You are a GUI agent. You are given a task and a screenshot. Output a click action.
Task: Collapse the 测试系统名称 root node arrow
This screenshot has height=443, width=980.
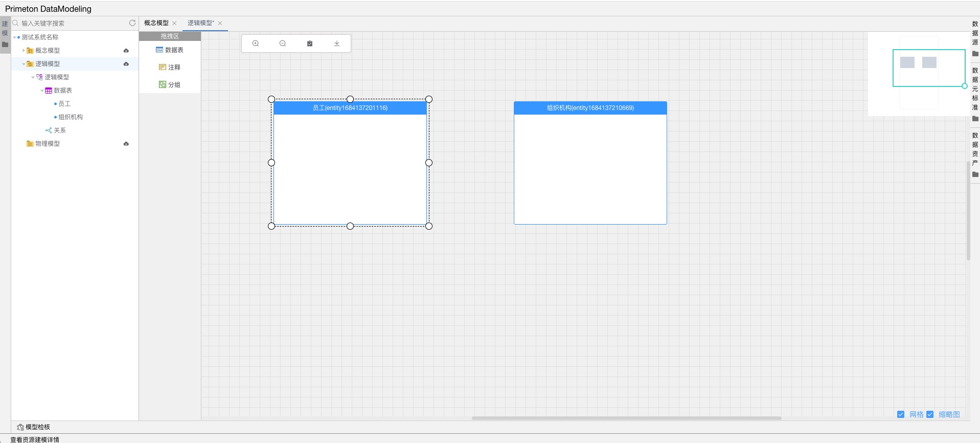(x=14, y=37)
